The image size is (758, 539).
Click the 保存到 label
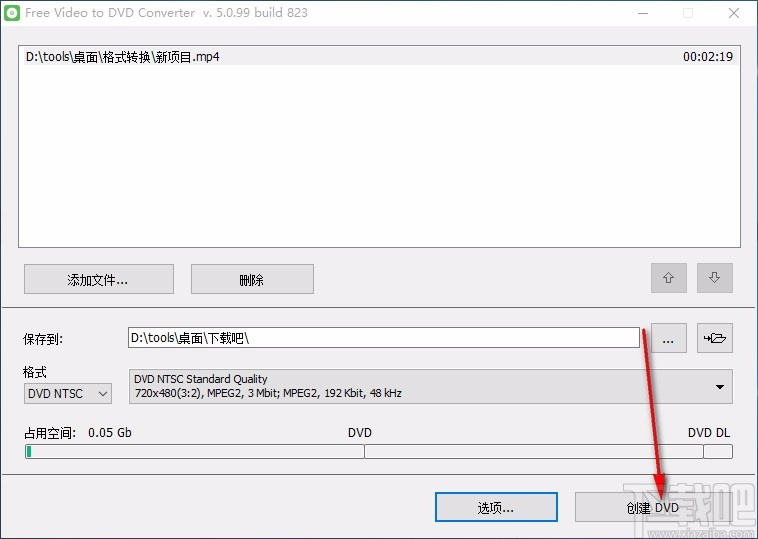pos(43,339)
